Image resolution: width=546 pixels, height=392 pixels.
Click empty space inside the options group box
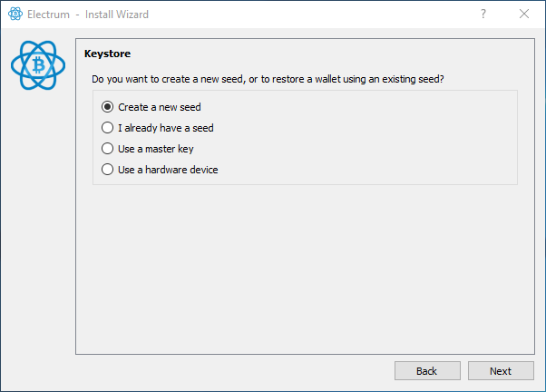[381, 136]
